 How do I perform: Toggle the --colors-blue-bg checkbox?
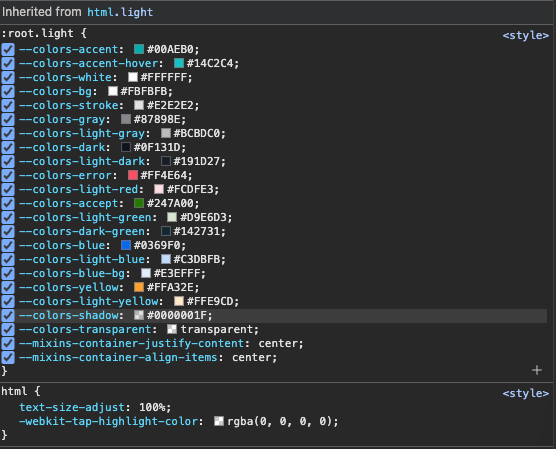(8, 273)
